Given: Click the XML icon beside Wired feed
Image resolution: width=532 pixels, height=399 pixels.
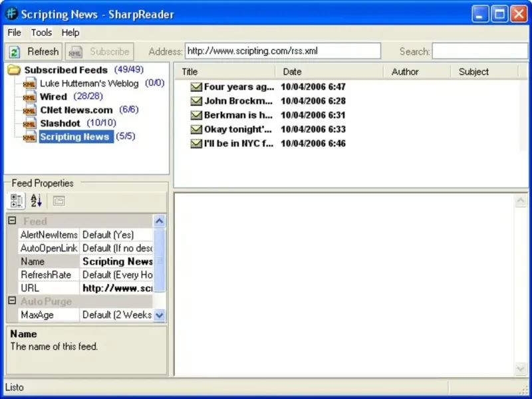Looking at the screenshot, I should pyautogui.click(x=30, y=96).
